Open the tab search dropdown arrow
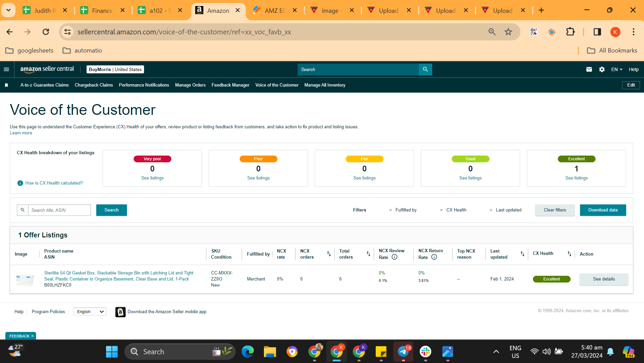 [x=8, y=10]
